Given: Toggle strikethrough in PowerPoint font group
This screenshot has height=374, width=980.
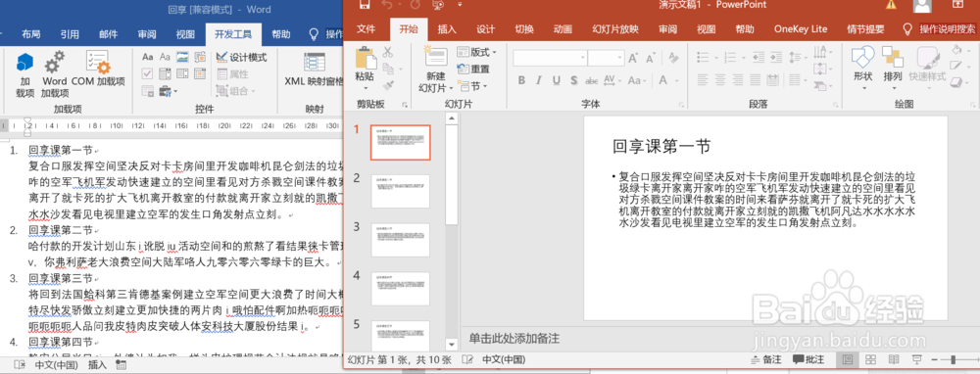Looking at the screenshot, I should point(591,80).
